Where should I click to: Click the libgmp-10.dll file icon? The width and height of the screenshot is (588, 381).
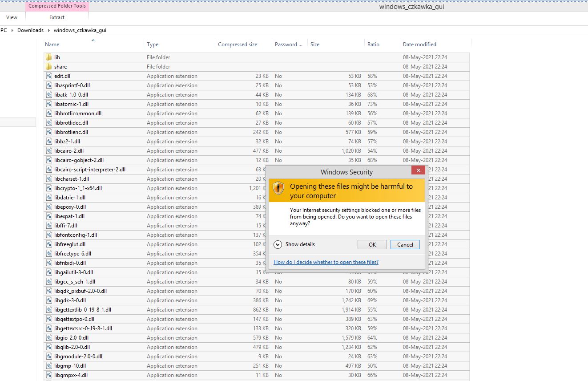(x=49, y=366)
